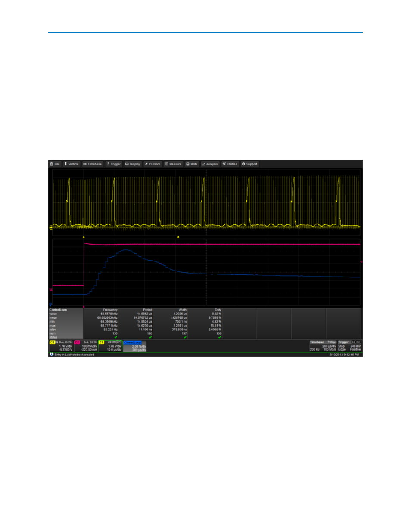Open the Cursors menu
This screenshot has width=411, height=532.
153,164
